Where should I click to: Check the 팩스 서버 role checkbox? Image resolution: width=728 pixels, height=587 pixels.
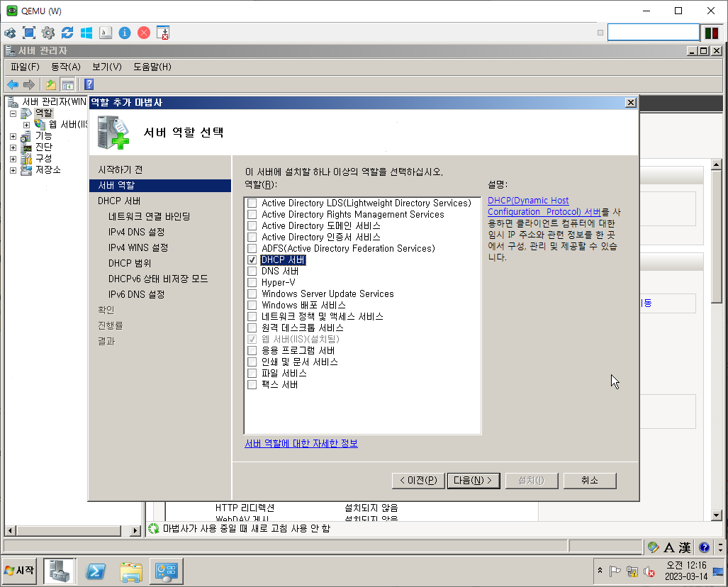click(252, 384)
